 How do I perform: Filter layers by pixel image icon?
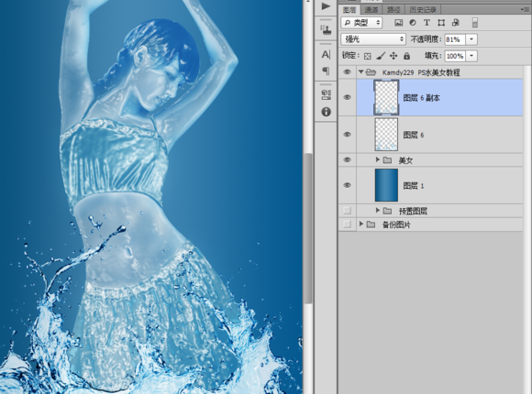pos(398,23)
